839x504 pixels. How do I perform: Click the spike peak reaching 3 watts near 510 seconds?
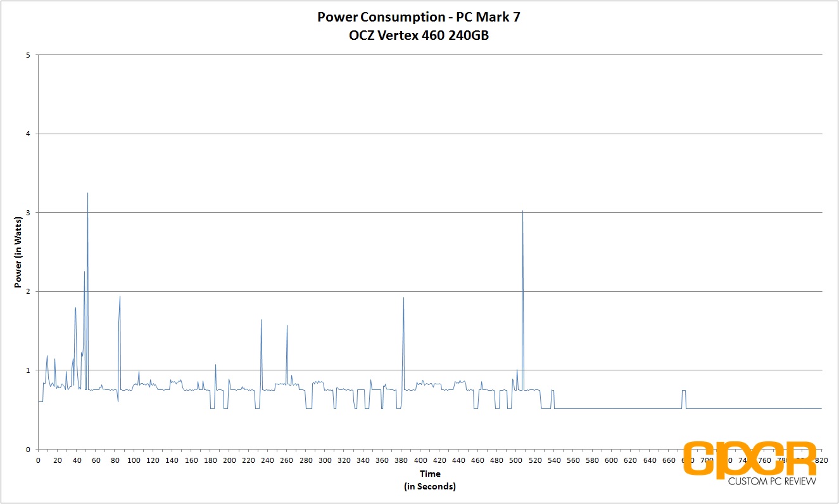point(522,211)
